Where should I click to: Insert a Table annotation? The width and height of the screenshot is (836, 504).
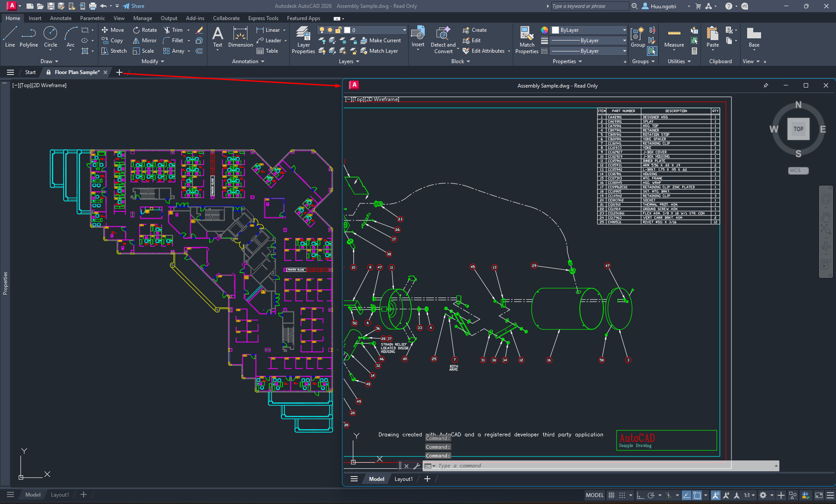pyautogui.click(x=267, y=51)
